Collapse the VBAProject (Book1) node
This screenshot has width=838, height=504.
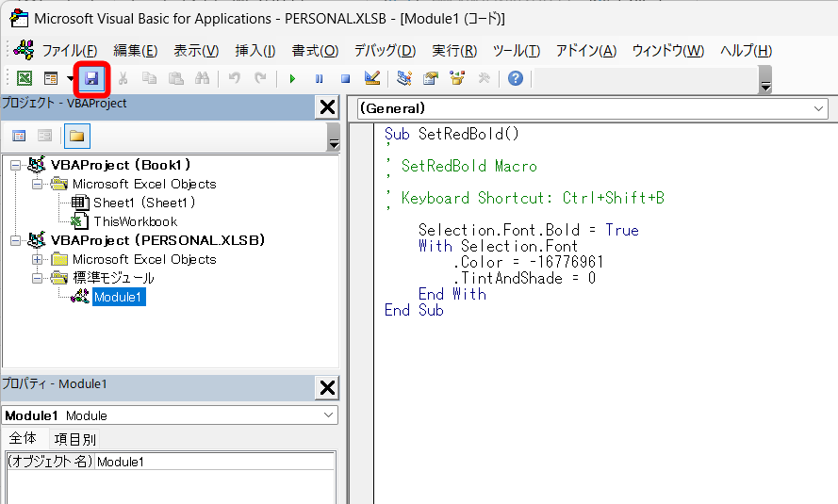15,165
